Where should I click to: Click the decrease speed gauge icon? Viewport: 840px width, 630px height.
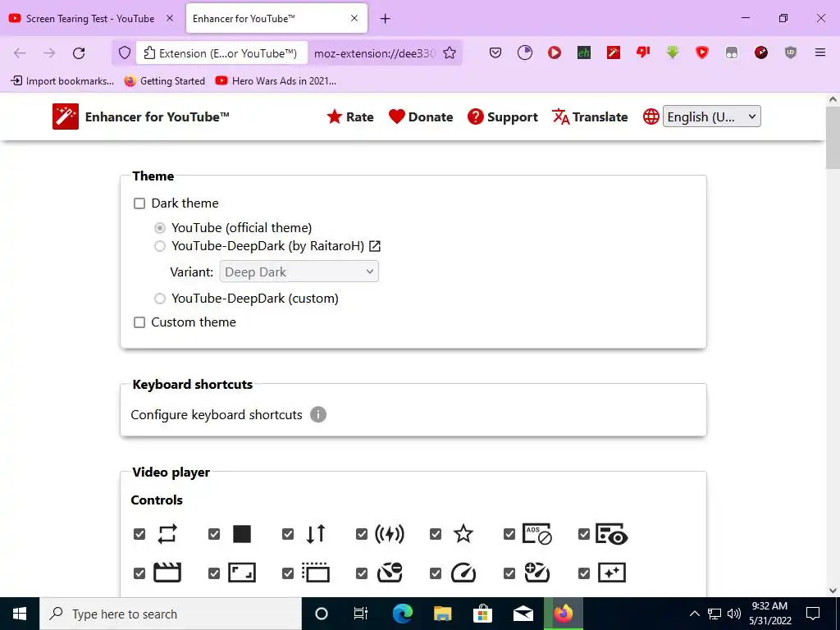pos(390,573)
